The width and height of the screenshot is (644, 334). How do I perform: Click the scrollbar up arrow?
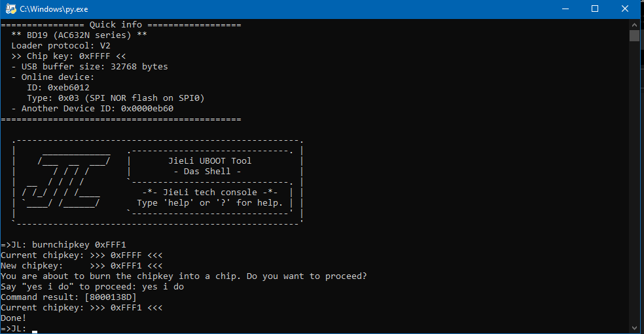(x=634, y=25)
